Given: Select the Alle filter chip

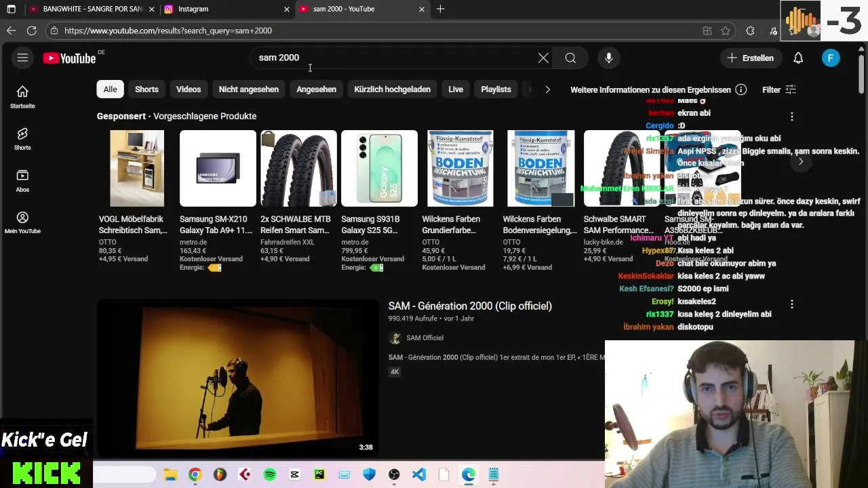Looking at the screenshot, I should coord(110,89).
